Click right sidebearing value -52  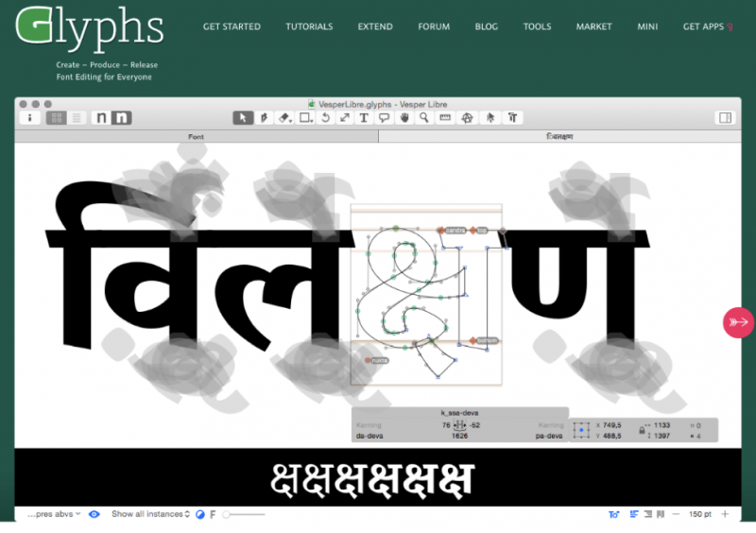pos(475,425)
